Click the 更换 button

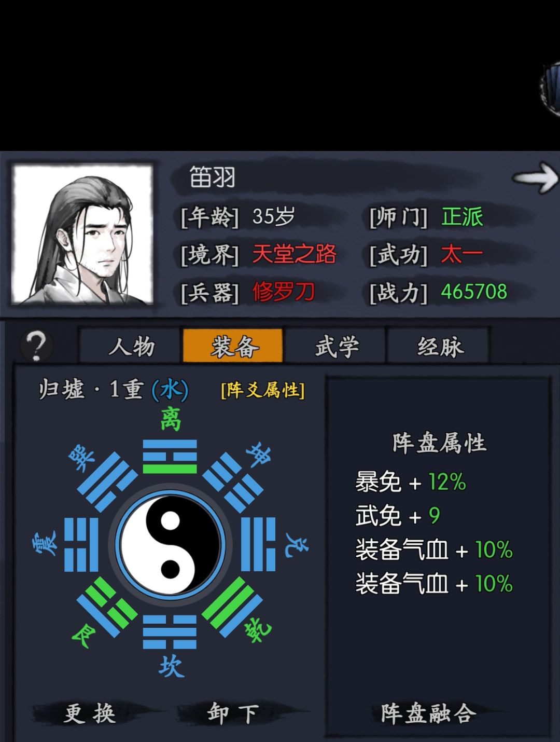coord(90,713)
